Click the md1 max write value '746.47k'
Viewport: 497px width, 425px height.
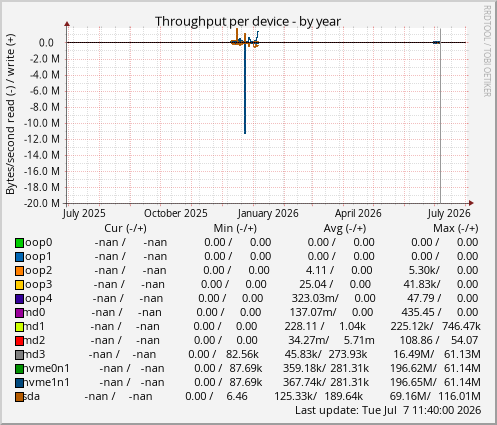(x=461, y=326)
